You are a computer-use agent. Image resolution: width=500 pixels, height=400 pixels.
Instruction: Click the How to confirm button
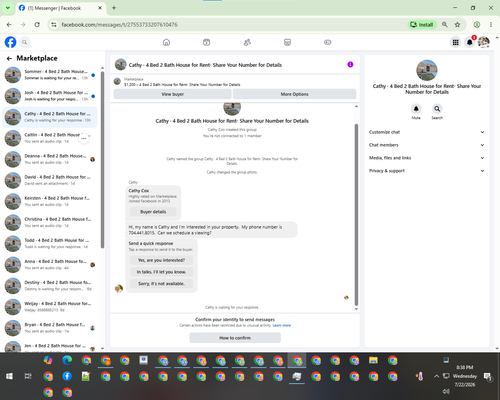click(235, 338)
